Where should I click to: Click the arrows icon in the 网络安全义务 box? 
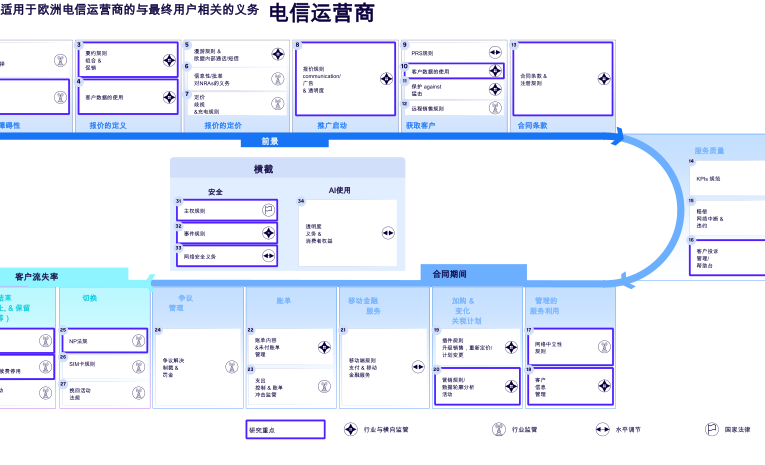pos(268,256)
